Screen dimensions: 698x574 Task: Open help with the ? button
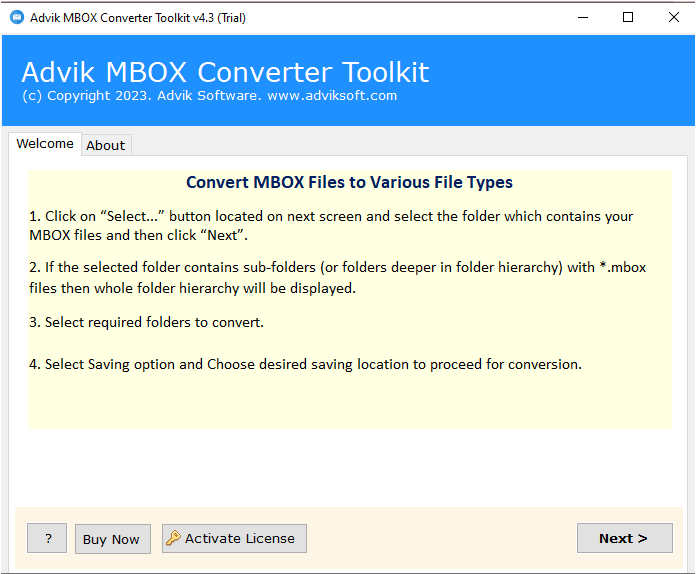47,538
